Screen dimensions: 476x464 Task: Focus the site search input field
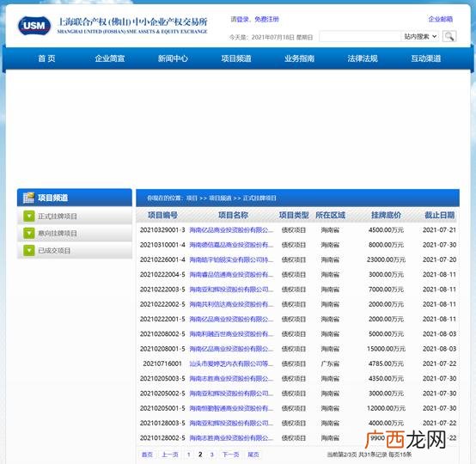(360, 36)
